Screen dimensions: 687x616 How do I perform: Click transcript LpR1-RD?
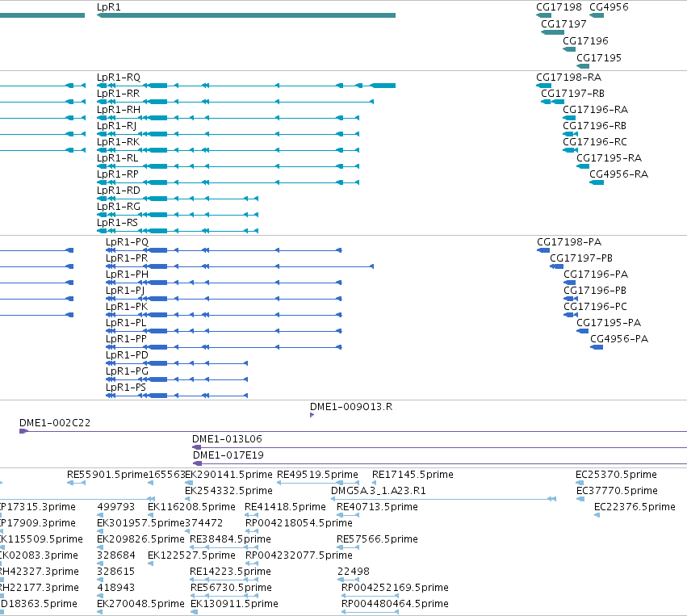(178, 199)
